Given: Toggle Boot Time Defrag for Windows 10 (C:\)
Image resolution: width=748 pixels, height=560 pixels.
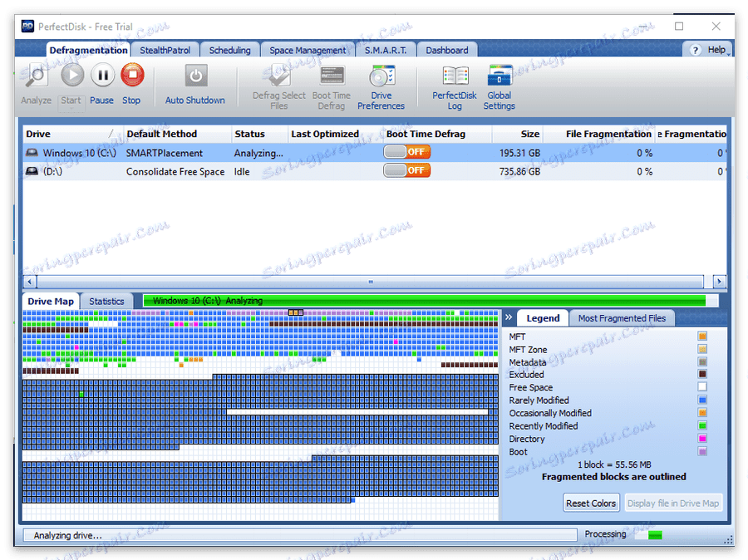Looking at the screenshot, I should pyautogui.click(x=407, y=152).
